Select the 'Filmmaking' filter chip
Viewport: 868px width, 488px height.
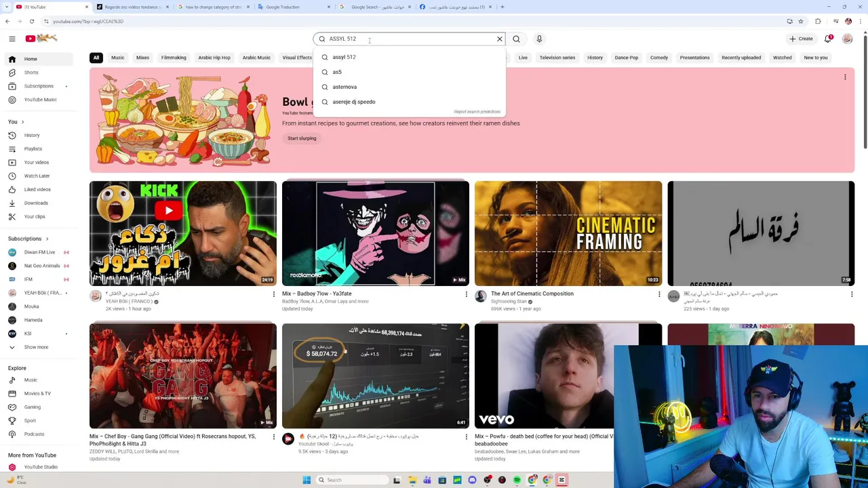click(174, 58)
